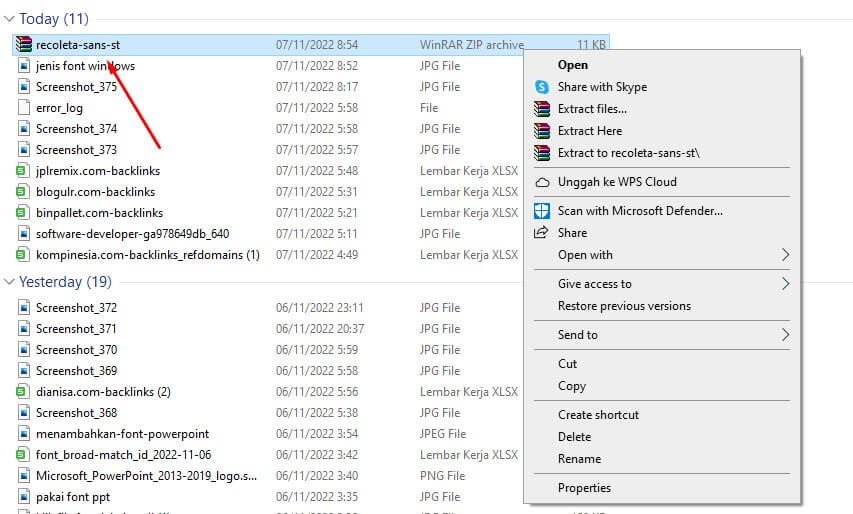Select file name blogulr.com-backlinks
Image resolution: width=853 pixels, height=514 pixels.
coord(95,191)
